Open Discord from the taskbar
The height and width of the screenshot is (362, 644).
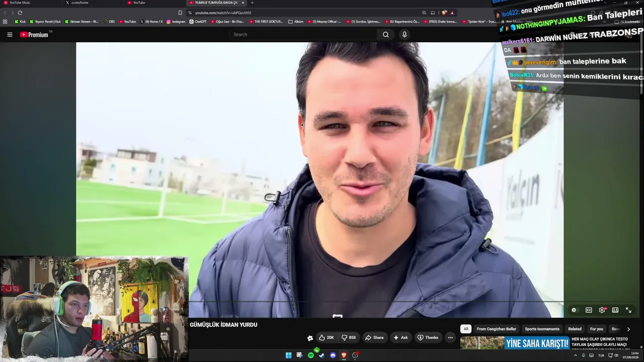tap(333, 355)
